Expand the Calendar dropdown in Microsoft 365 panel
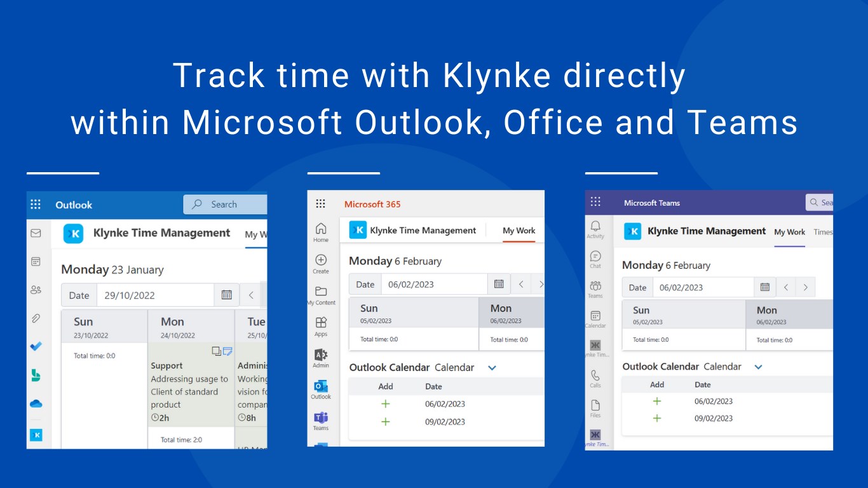This screenshot has width=868, height=488. (492, 367)
